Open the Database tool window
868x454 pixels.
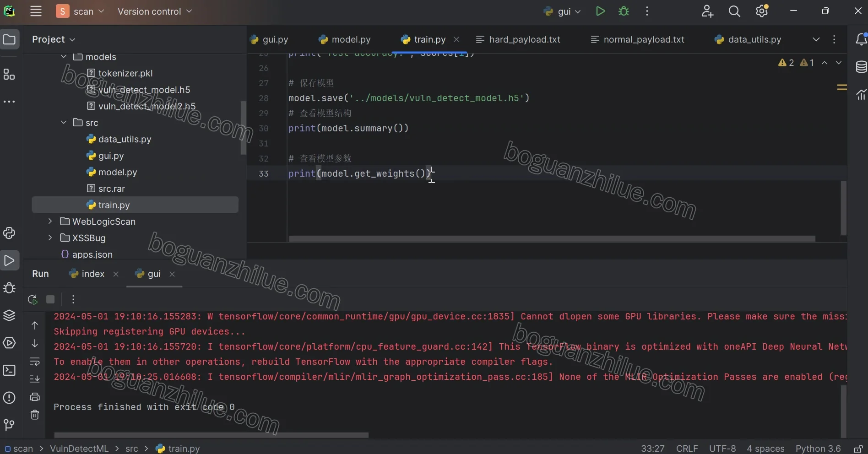(x=861, y=67)
